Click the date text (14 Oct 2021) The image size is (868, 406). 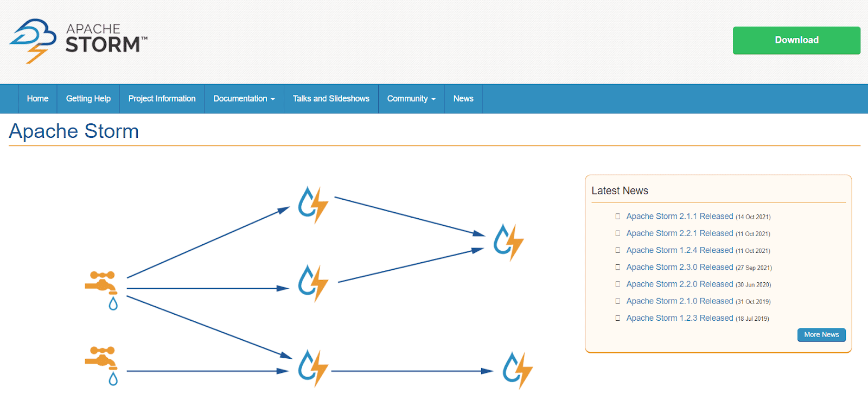[753, 217]
